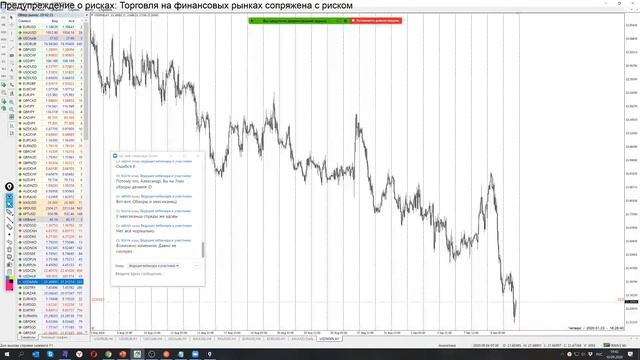Click the Аск column header
The image size is (640, 360).
[x=71, y=21]
